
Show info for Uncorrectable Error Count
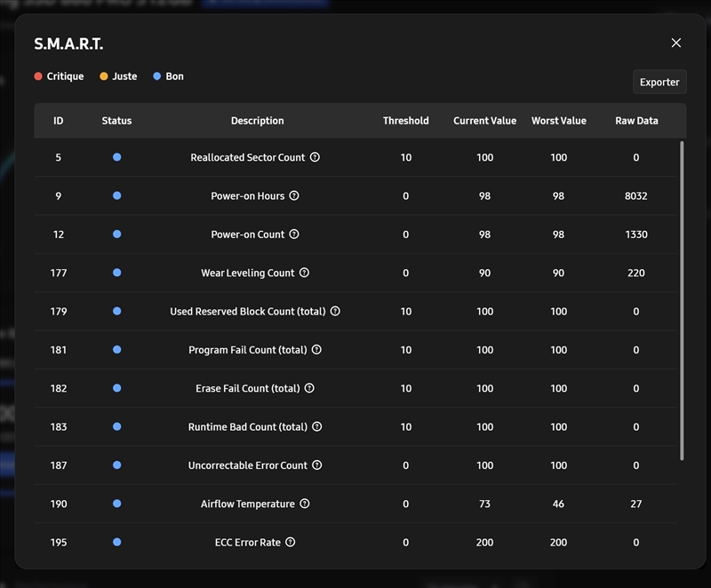pos(317,465)
